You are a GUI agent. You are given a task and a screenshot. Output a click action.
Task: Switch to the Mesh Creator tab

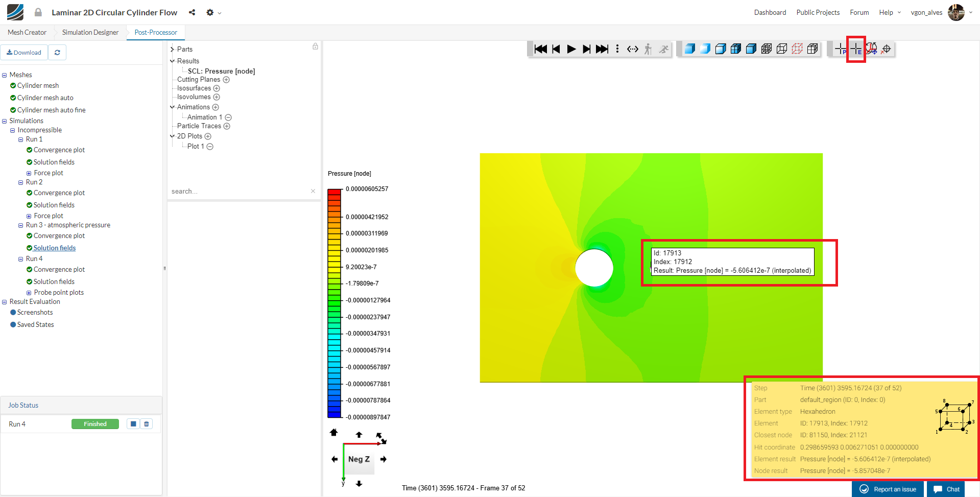coord(27,32)
